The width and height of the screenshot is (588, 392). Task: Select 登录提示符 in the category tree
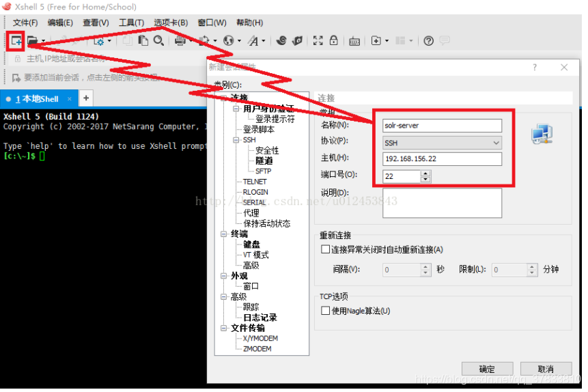tap(275, 120)
